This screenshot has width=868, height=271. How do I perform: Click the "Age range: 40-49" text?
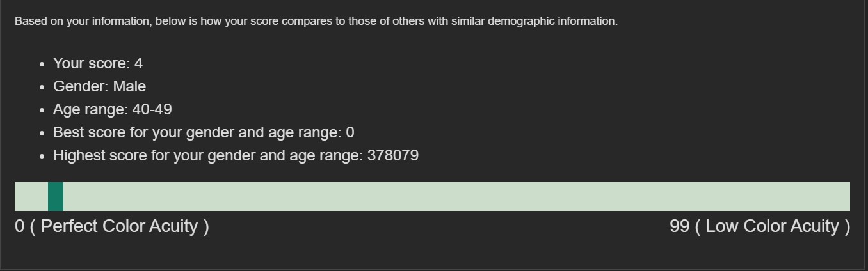(x=113, y=109)
